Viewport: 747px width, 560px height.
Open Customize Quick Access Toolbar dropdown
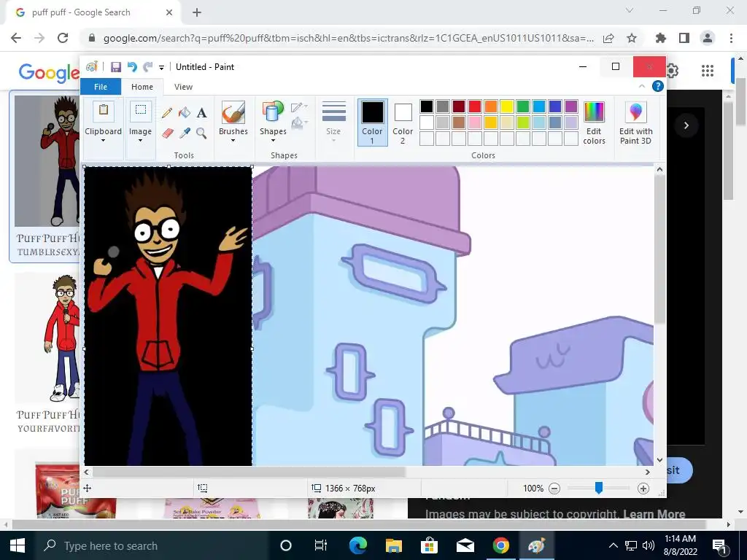point(161,68)
